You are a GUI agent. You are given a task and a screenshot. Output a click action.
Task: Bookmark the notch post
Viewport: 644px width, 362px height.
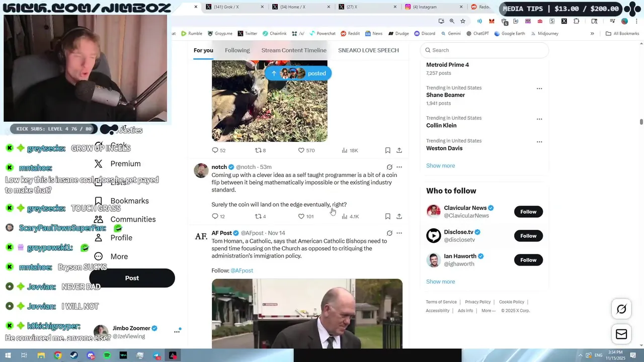pos(387,216)
